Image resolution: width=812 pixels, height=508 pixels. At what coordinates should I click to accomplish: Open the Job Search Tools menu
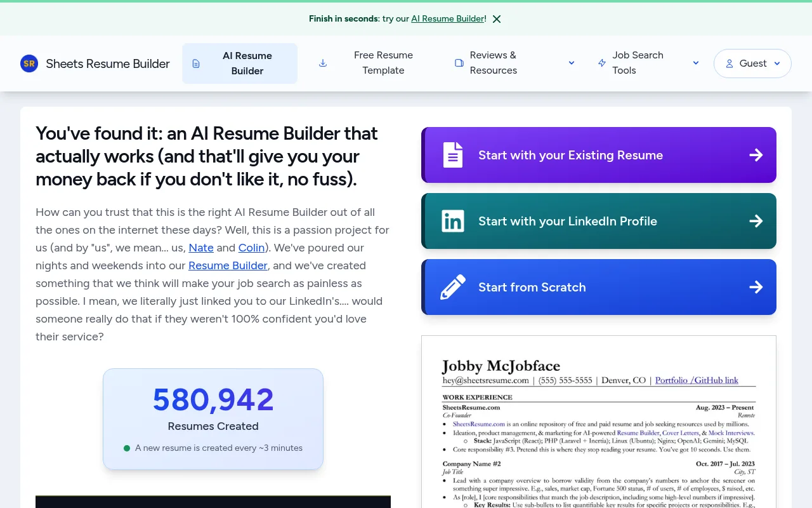coord(648,63)
